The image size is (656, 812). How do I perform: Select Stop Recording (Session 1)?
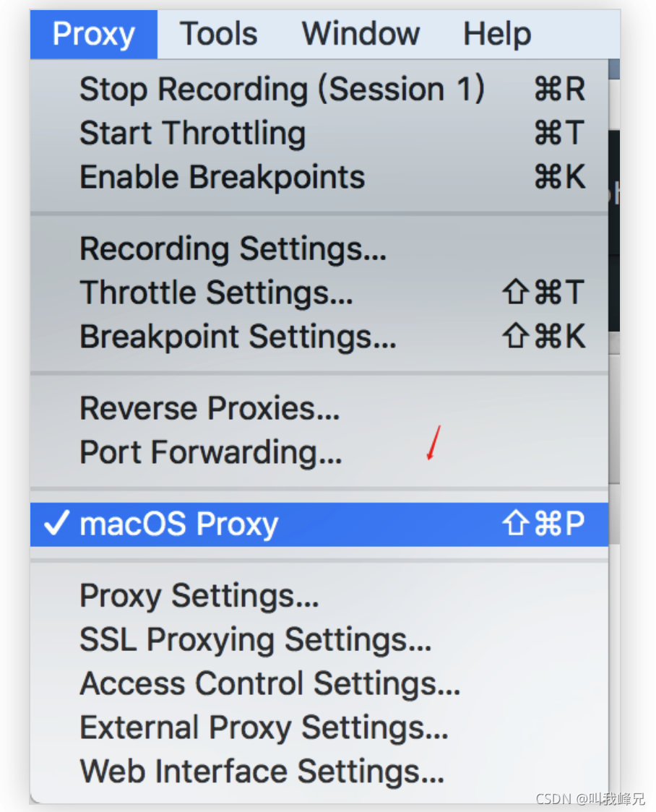tap(282, 90)
